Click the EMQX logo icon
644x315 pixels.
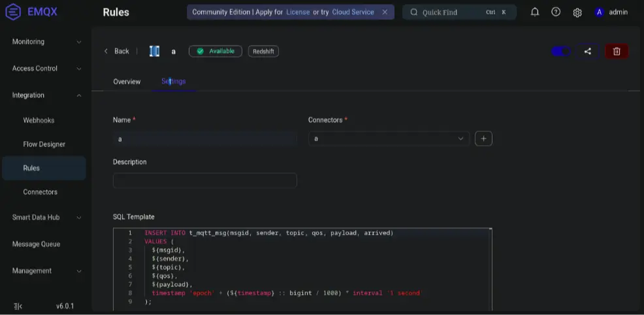13,12
